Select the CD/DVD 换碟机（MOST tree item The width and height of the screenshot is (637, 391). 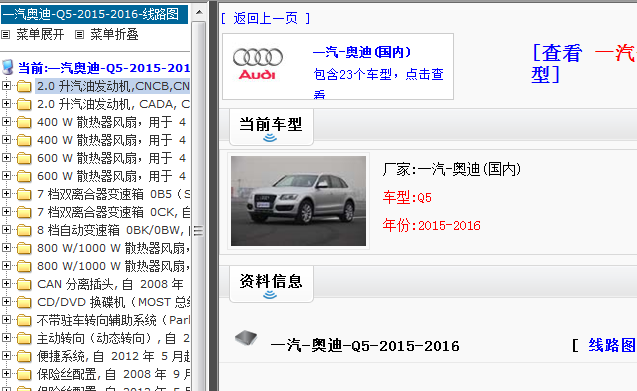point(114,302)
